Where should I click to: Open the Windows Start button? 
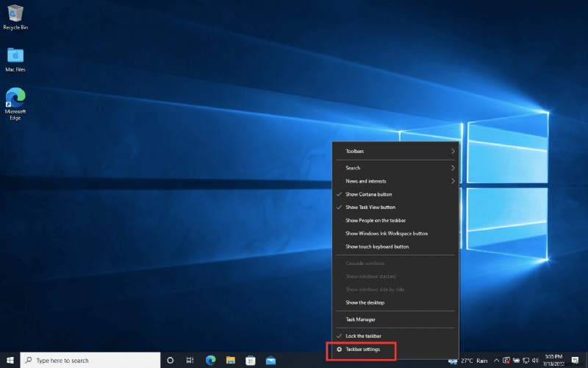click(x=9, y=360)
